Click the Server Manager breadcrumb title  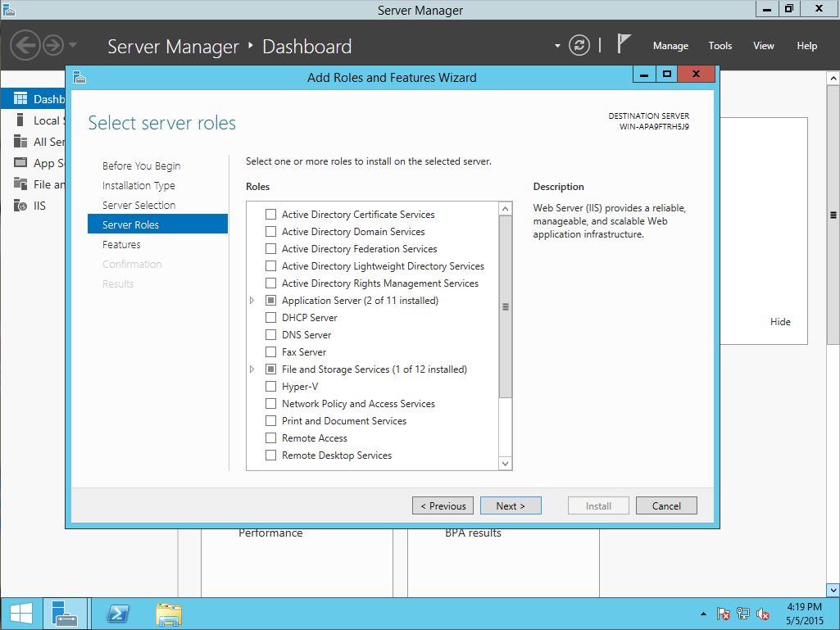point(173,47)
